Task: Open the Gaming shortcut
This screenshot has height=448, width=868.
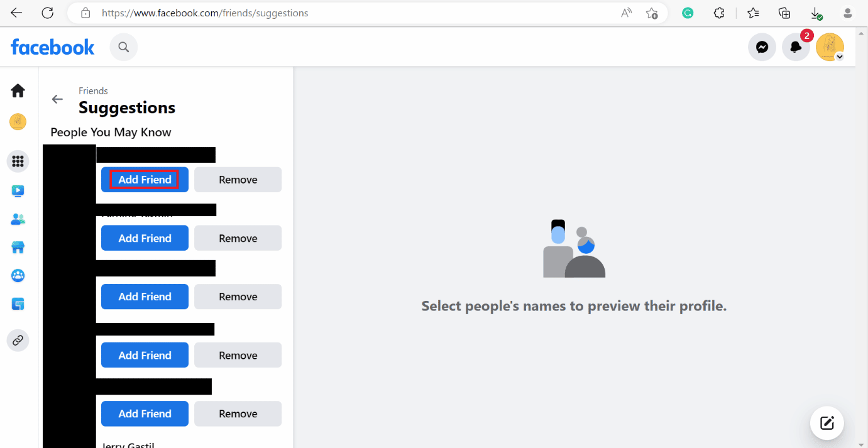Action: [17, 303]
